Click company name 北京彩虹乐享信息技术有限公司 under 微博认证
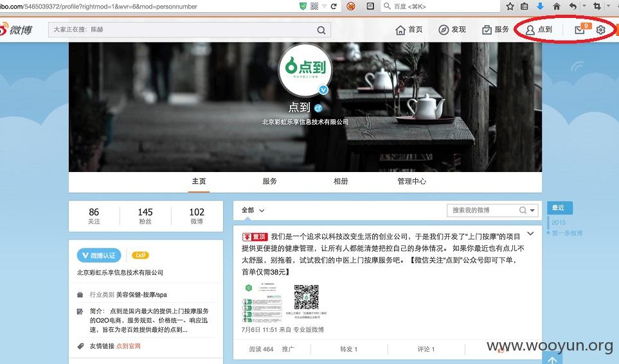Image resolution: width=619 pixels, height=364 pixels. click(120, 272)
